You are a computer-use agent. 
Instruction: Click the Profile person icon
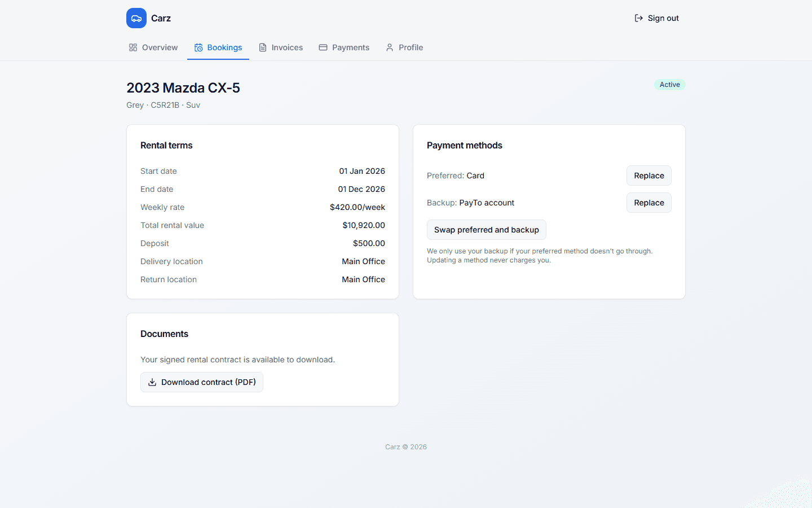tap(390, 47)
